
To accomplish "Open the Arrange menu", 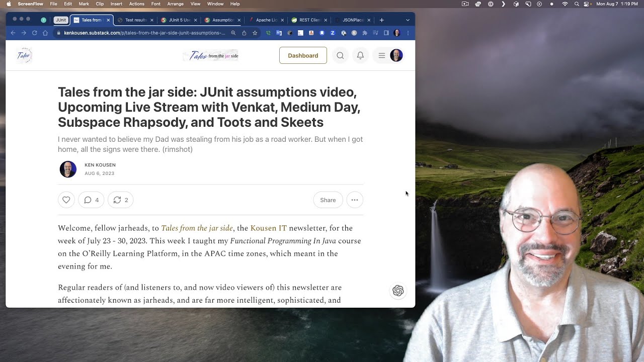I will 176,4.
